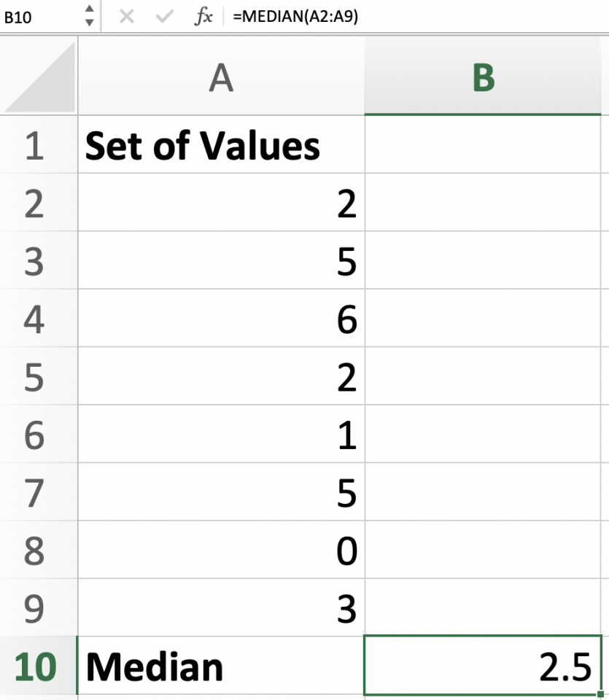Select cell A6 containing 1

click(x=221, y=435)
